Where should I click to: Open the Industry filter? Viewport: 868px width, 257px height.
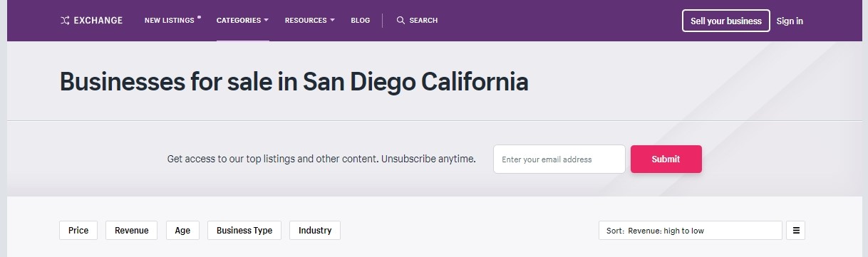(315, 230)
